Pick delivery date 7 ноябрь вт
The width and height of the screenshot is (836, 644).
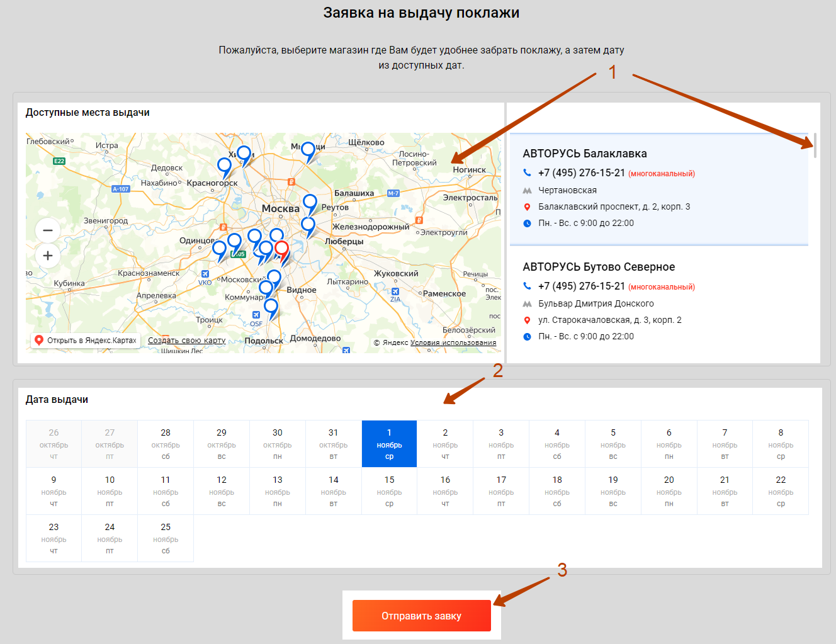[725, 444]
